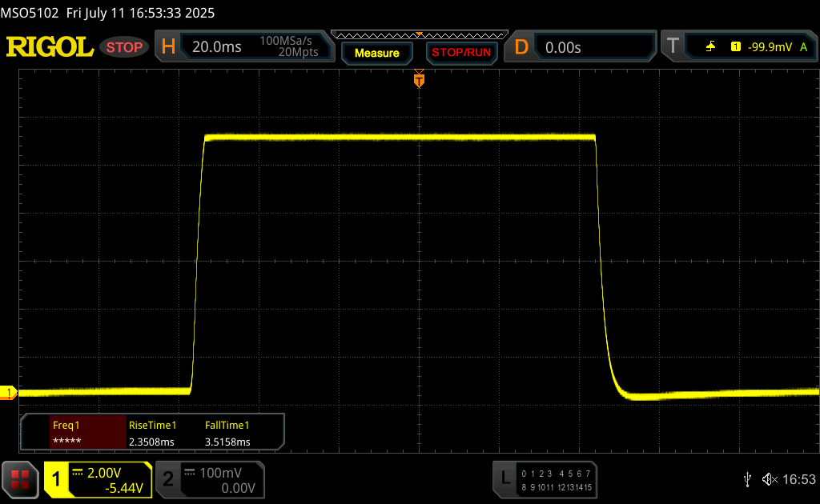Open the Measure menu
The width and height of the screenshot is (820, 504).
(377, 54)
